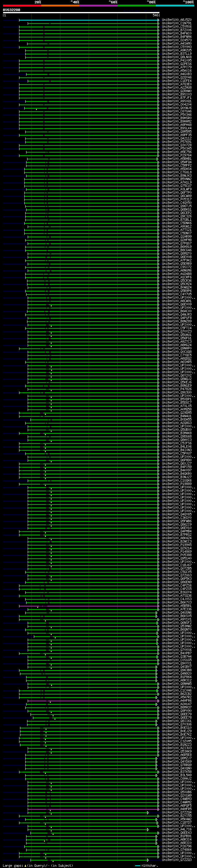Open hit UniRef100_Q2PES6

point(177,64)
